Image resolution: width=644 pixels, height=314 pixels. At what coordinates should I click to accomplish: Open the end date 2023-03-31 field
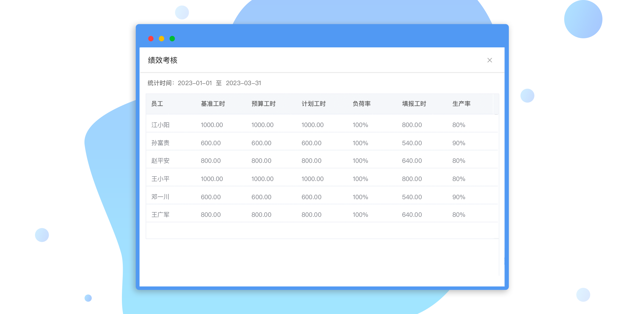tap(244, 83)
